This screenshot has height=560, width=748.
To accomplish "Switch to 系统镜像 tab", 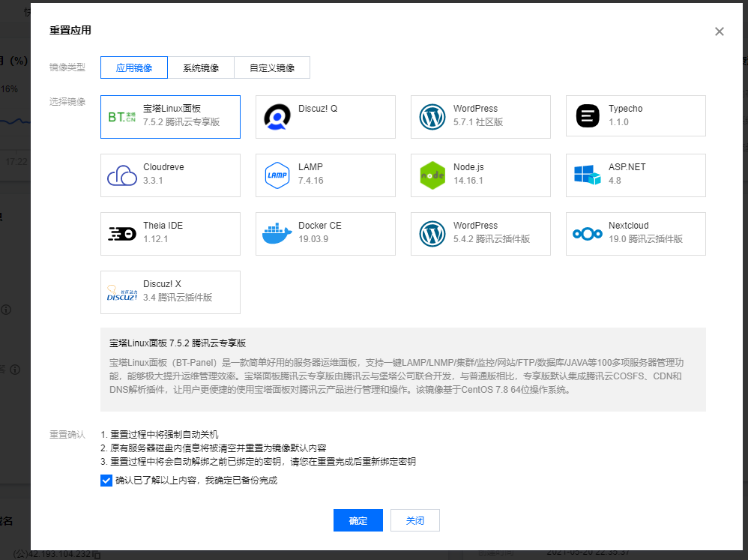I will [201, 67].
